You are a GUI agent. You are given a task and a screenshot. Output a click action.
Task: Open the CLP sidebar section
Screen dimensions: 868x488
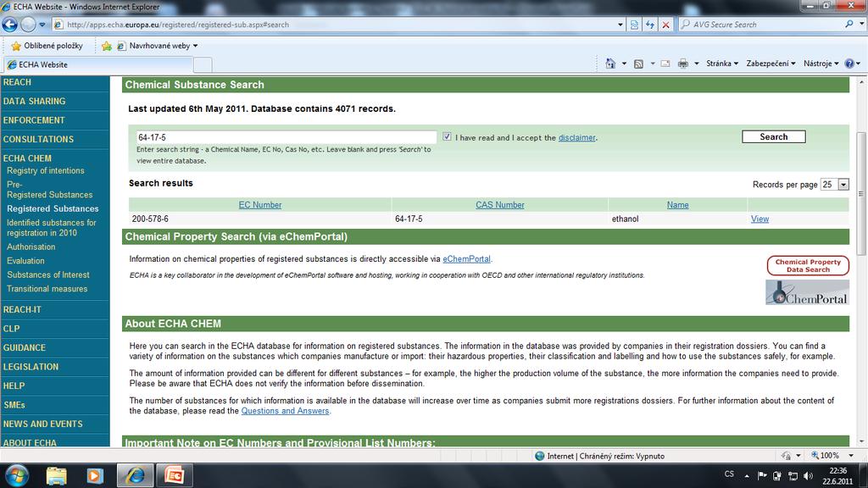[x=11, y=329]
